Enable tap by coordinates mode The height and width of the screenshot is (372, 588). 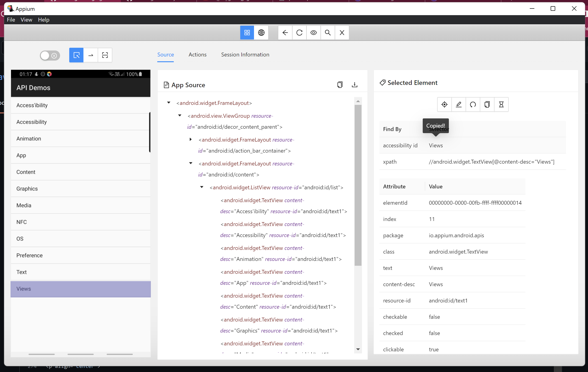pyautogui.click(x=105, y=55)
